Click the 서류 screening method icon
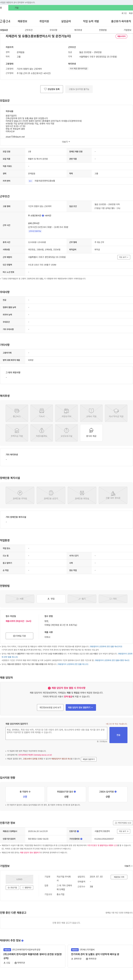133x980 pixels. point(20,599)
